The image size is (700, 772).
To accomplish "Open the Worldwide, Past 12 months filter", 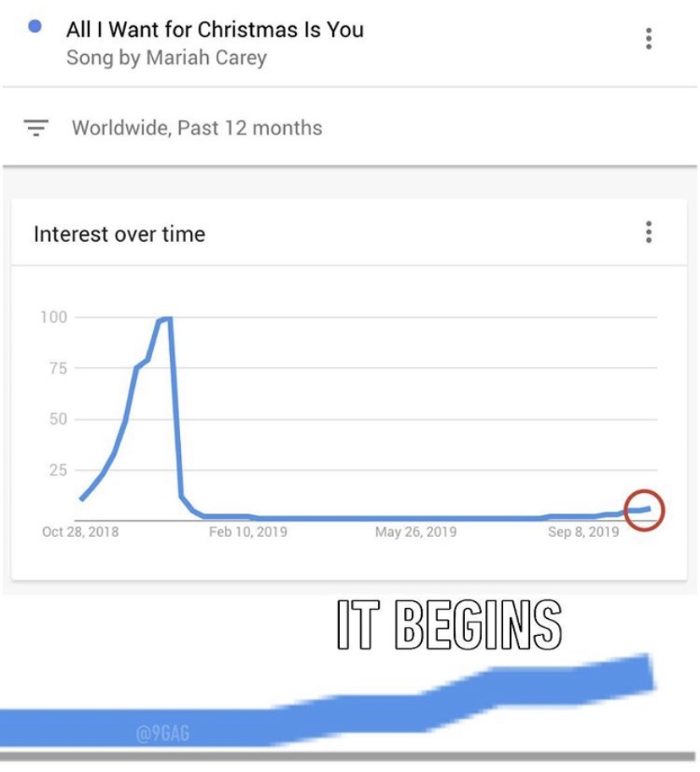I will click(197, 128).
